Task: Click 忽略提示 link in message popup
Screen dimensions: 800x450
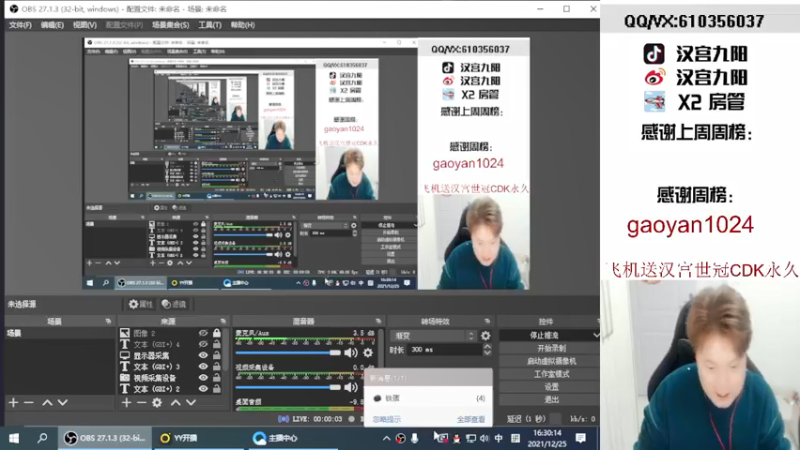Action: point(387,419)
